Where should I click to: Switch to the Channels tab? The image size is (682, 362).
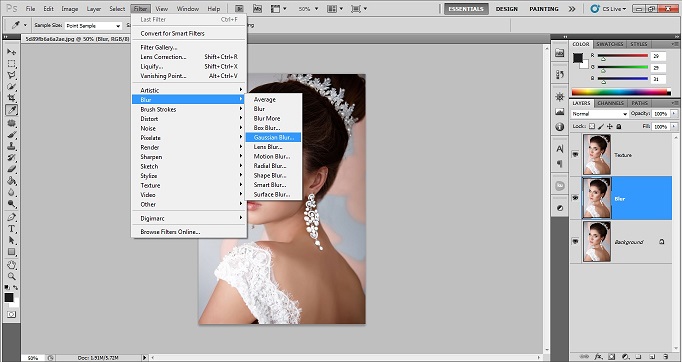pyautogui.click(x=611, y=103)
